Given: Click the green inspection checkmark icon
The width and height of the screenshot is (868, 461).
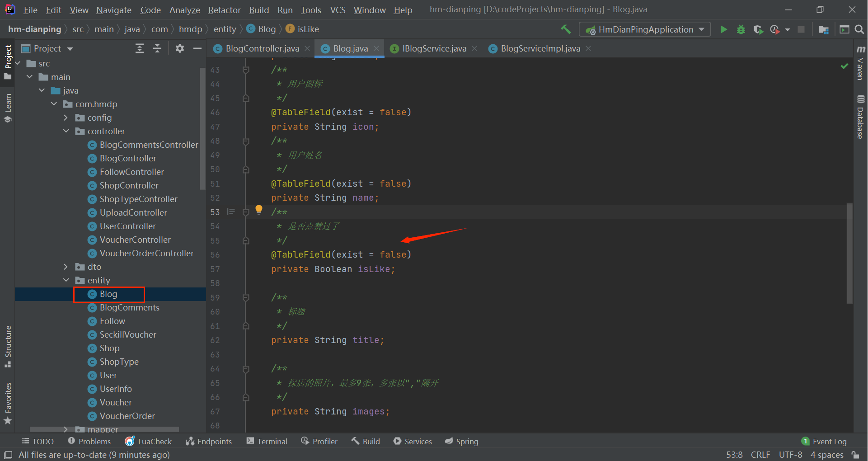Looking at the screenshot, I should point(844,66).
